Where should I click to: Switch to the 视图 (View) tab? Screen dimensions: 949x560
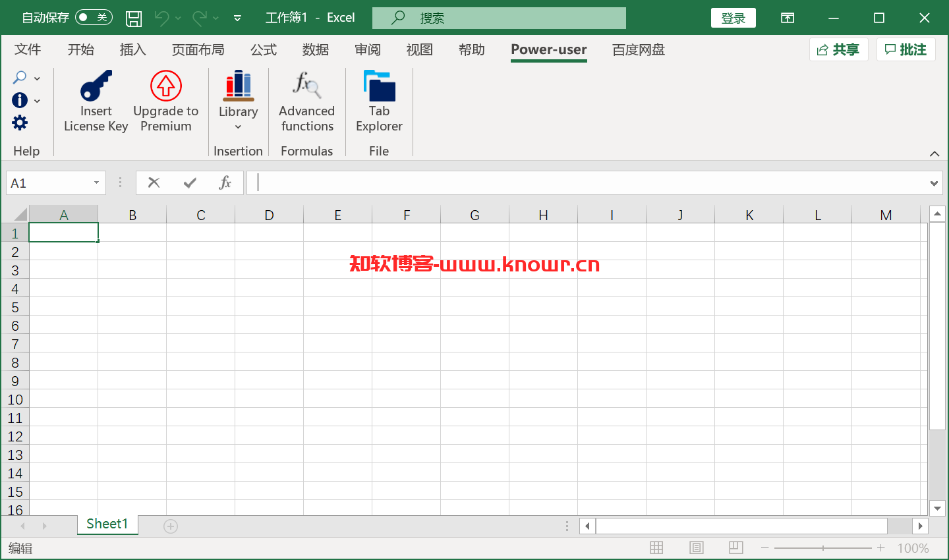click(420, 49)
